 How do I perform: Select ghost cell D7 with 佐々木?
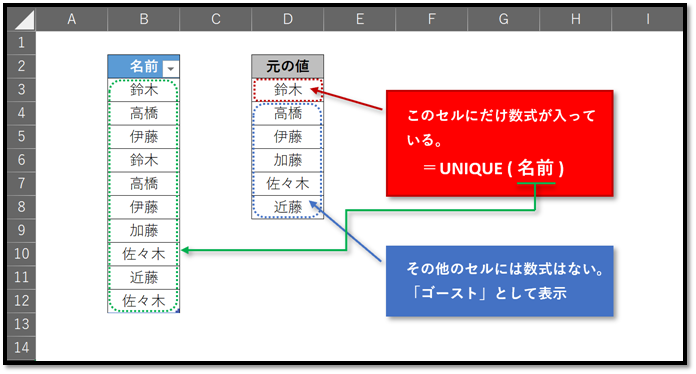click(288, 184)
